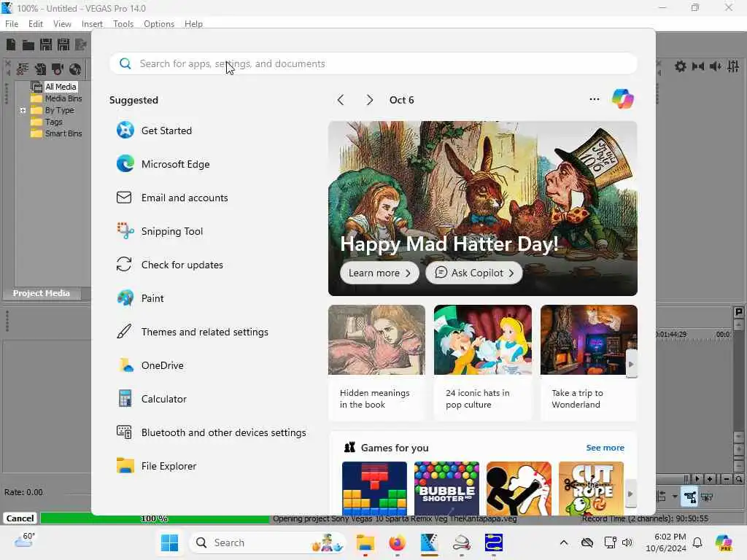
Task: Click the marker flag icon above timeline scrollbar
Action: pyautogui.click(x=738, y=312)
